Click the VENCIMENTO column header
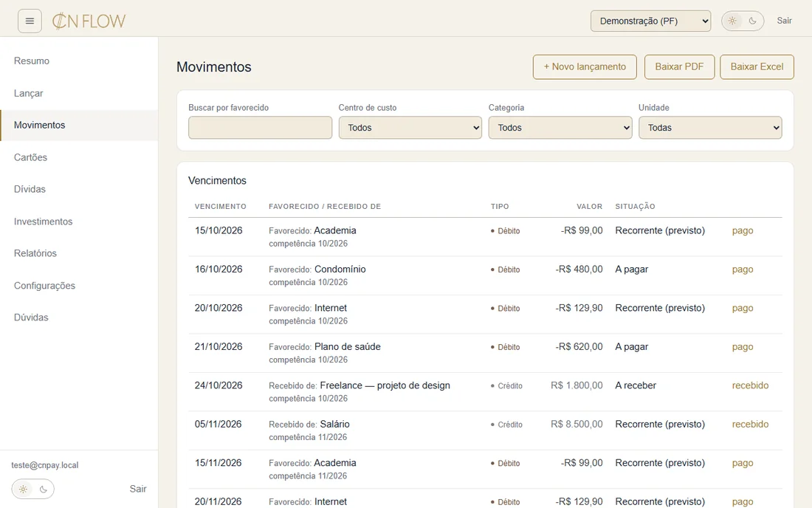Screen dimensions: 812x508 pyautogui.click(x=221, y=206)
